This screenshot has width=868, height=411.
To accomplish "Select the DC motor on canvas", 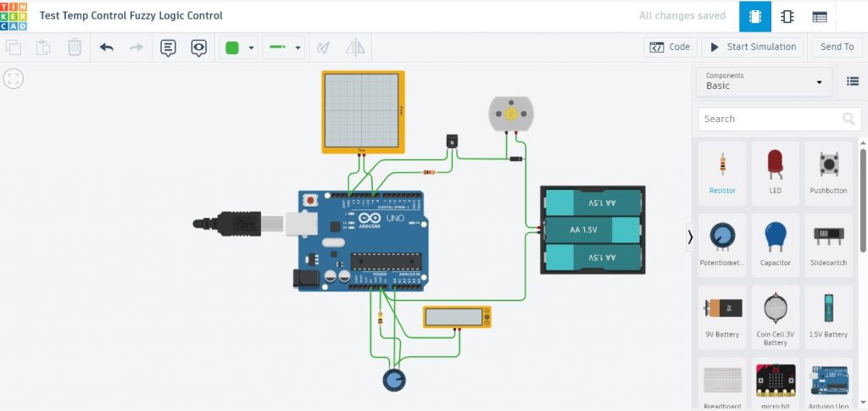I will 510,114.
